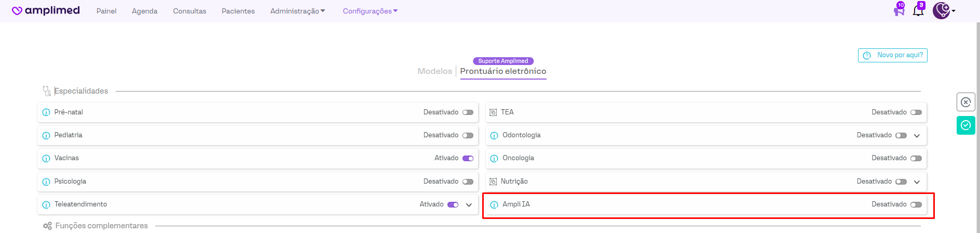Open the Configurações dropdown menu
The width and height of the screenshot is (980, 233).
coord(370,11)
